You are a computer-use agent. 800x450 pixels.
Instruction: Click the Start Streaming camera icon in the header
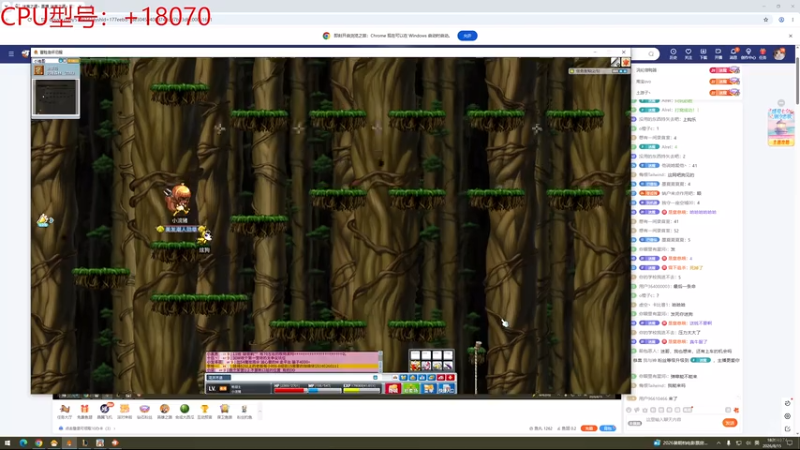coord(718,54)
